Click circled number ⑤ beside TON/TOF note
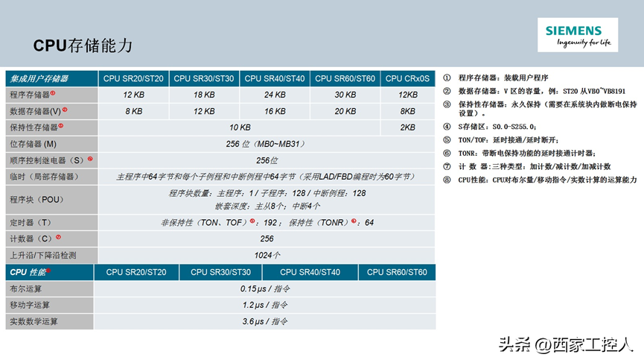The height and width of the screenshot is (363, 644). coord(447,140)
